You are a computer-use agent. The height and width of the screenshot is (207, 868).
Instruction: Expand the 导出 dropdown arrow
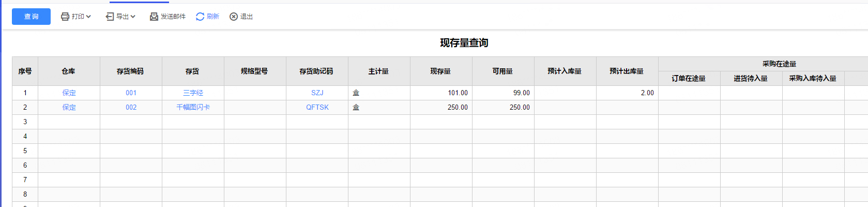point(133,17)
